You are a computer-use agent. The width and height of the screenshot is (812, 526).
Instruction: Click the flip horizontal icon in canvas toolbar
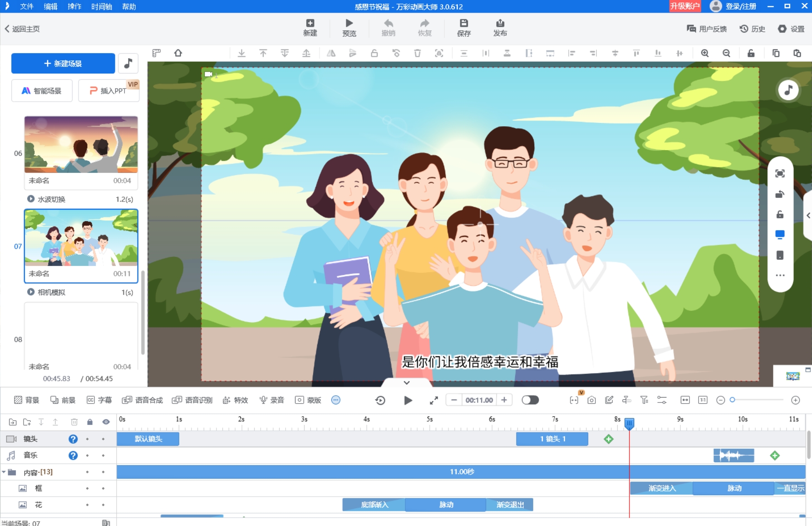pyautogui.click(x=331, y=53)
